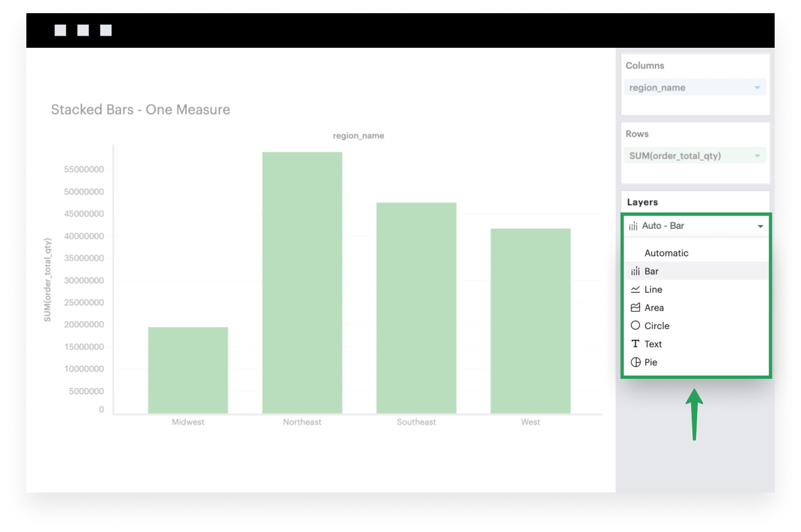Select Automatic from the layer type menu
Viewport: 801px width, 532px height.
tap(666, 253)
